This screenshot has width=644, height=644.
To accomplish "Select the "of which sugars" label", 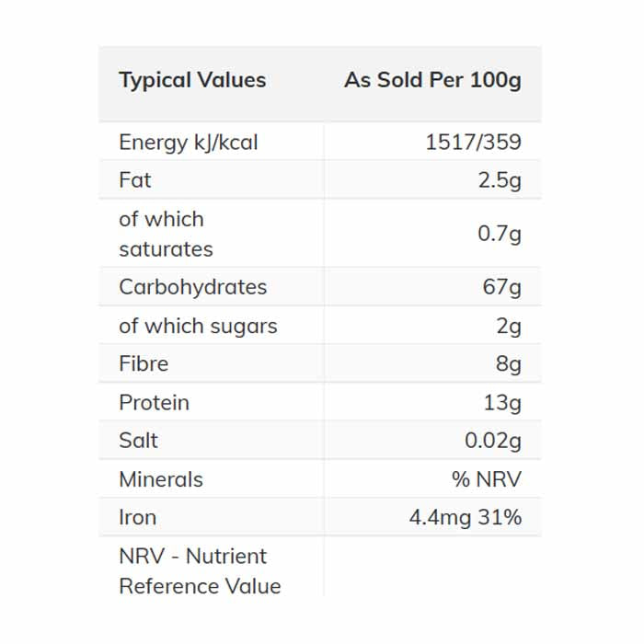I will [x=198, y=326].
